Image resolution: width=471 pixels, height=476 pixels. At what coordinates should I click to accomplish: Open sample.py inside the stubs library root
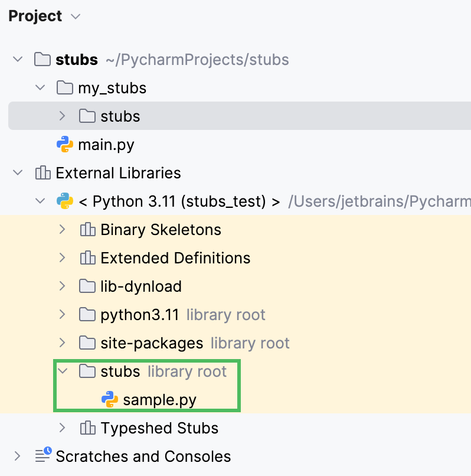point(149,399)
